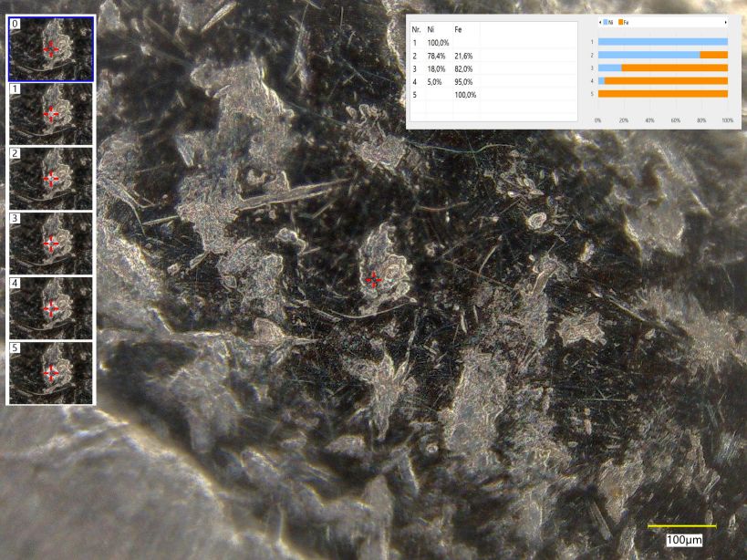Click the Nr. column header
Image resolution: width=747 pixels, height=560 pixels.
(416, 30)
